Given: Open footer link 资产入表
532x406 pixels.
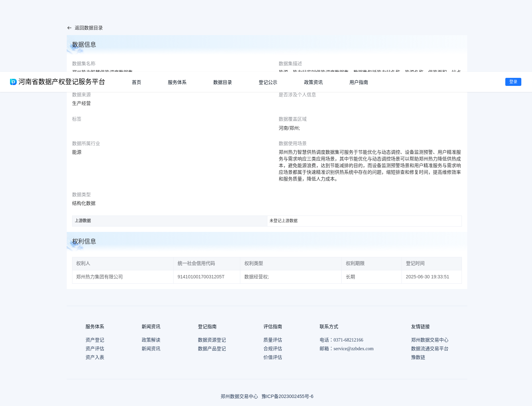Looking at the screenshot, I should point(95,357).
